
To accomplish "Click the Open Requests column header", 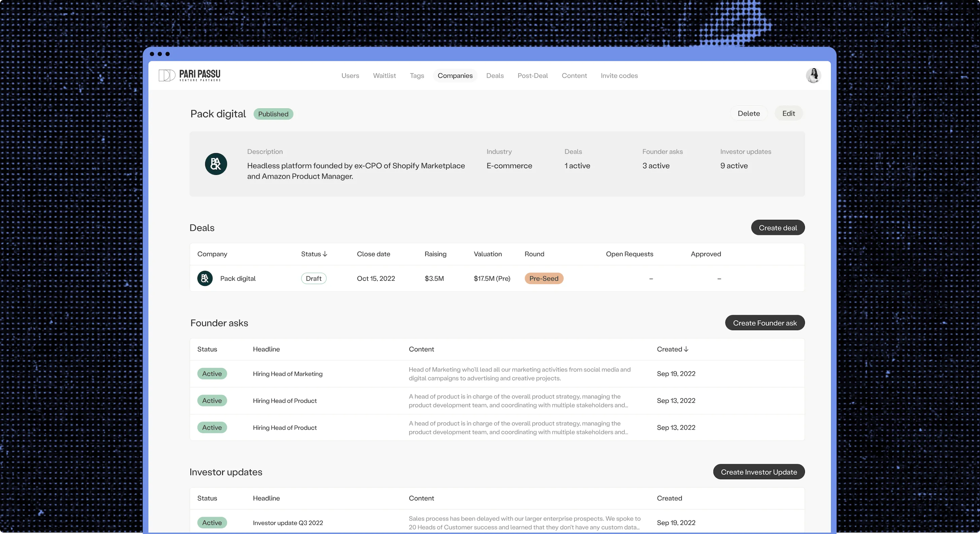I will [629, 254].
